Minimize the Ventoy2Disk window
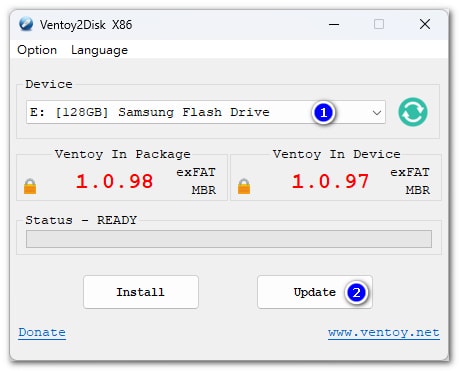 [334, 24]
